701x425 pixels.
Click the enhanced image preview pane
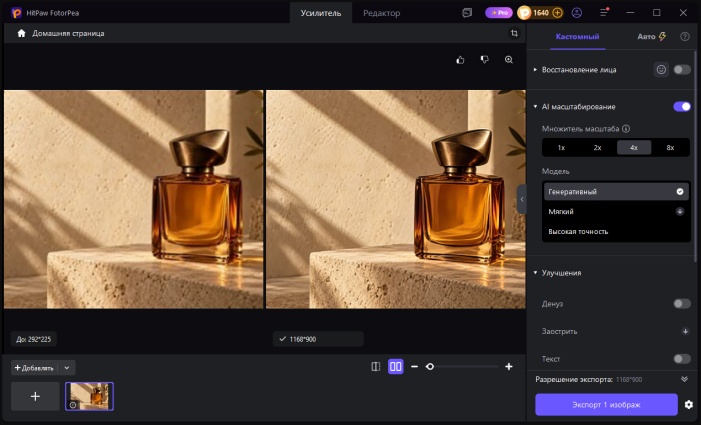coord(396,199)
